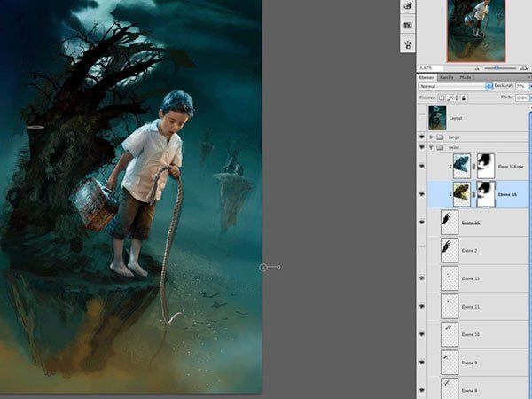Click the folder icon of the Junge group
The height and width of the screenshot is (399, 532).
440,137
